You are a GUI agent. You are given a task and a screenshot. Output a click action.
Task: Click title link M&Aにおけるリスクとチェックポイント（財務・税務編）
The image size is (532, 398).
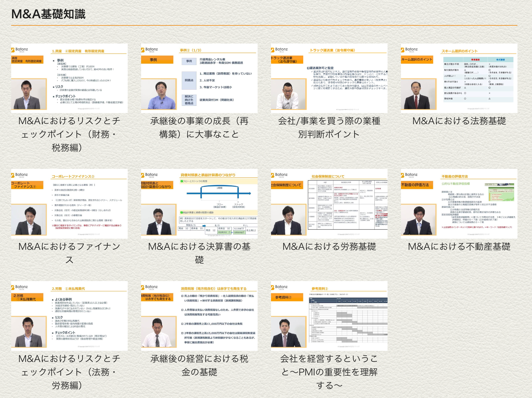tap(69, 134)
